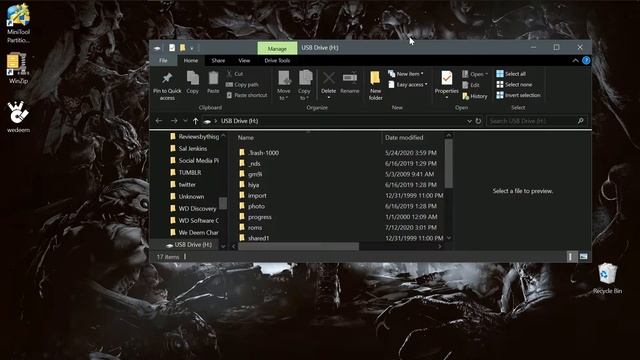Switch to details view icon
Screen dimensions: 640x360
pyautogui.click(x=571, y=257)
